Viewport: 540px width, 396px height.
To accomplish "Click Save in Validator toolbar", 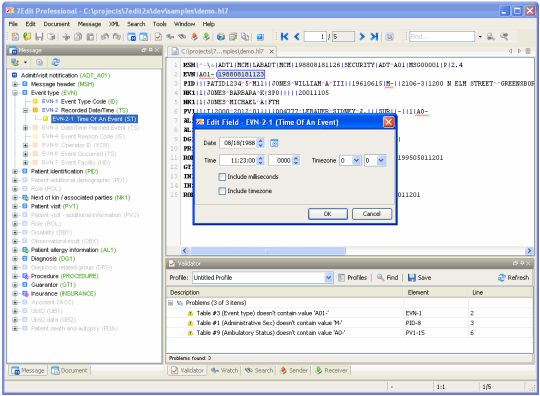I will (x=419, y=278).
